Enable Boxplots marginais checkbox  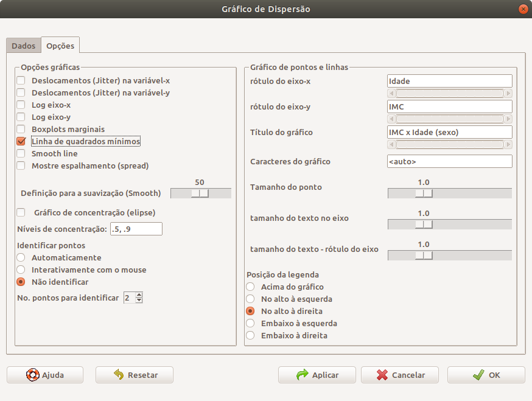click(21, 129)
